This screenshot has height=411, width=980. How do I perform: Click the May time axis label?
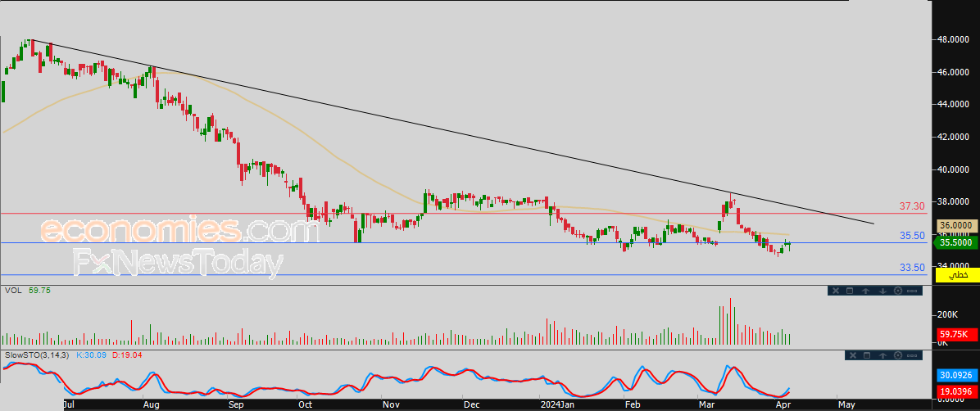pos(847,404)
